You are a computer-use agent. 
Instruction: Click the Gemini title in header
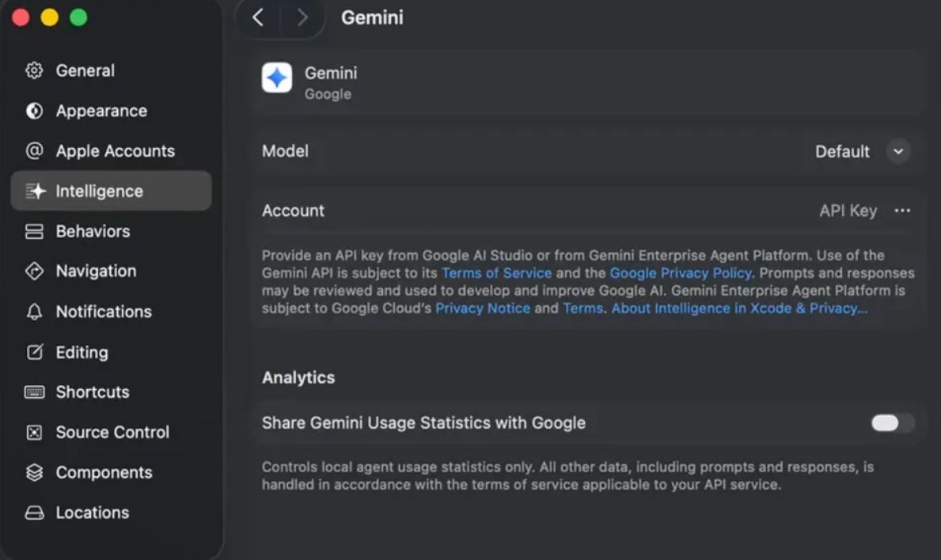tap(372, 17)
